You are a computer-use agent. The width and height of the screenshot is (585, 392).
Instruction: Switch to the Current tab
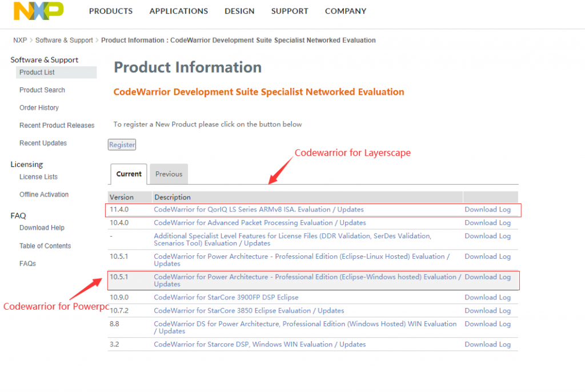coord(129,174)
